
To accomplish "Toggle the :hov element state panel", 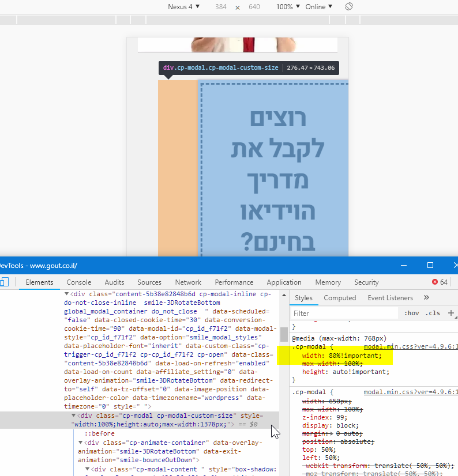I will [x=411, y=313].
